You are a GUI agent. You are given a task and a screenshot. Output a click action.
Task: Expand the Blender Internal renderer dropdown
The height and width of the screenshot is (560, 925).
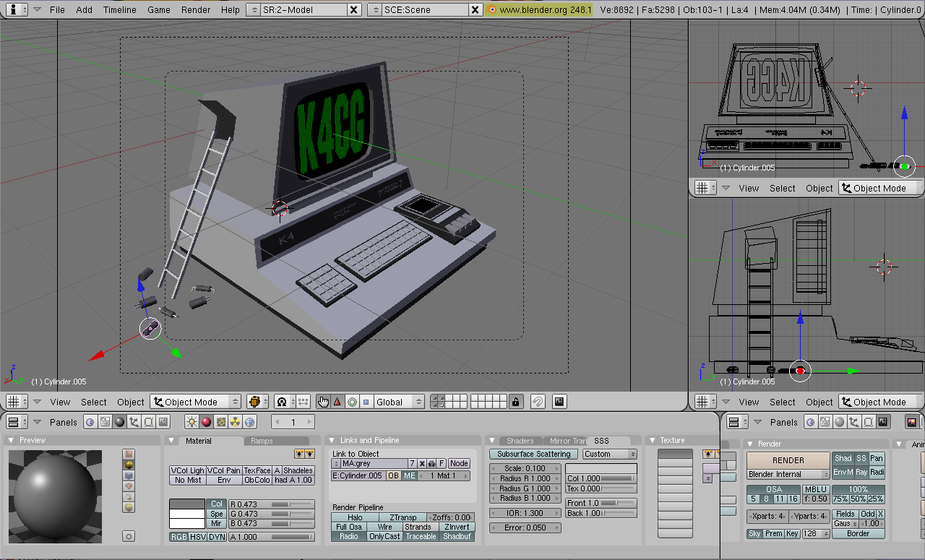pos(788,474)
